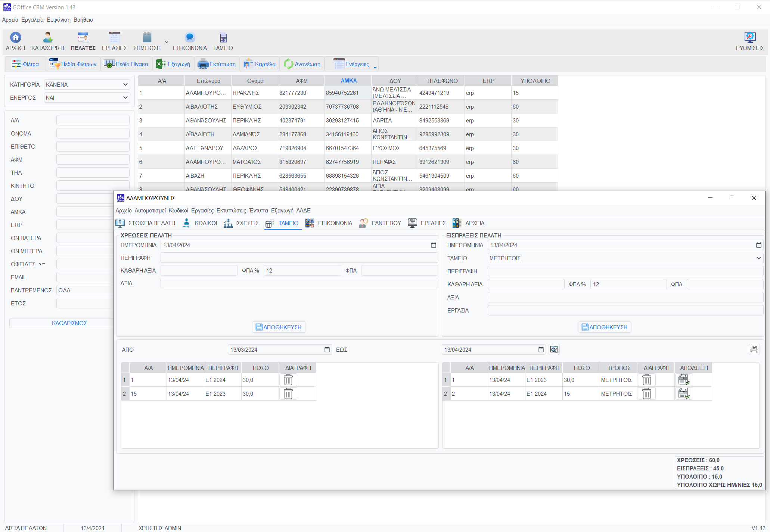Sort by ΥΠΟΛΟΙΠΟ column header

(535, 81)
